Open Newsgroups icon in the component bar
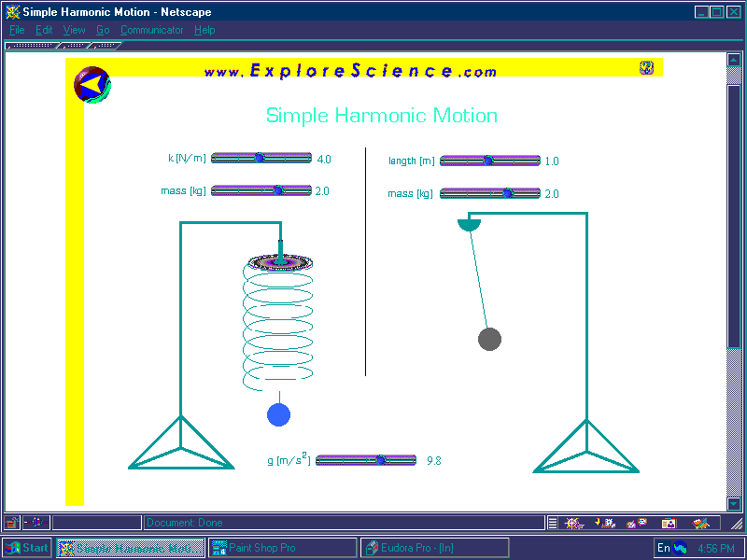Screen dimensions: 747x560 pyautogui.click(x=636, y=524)
